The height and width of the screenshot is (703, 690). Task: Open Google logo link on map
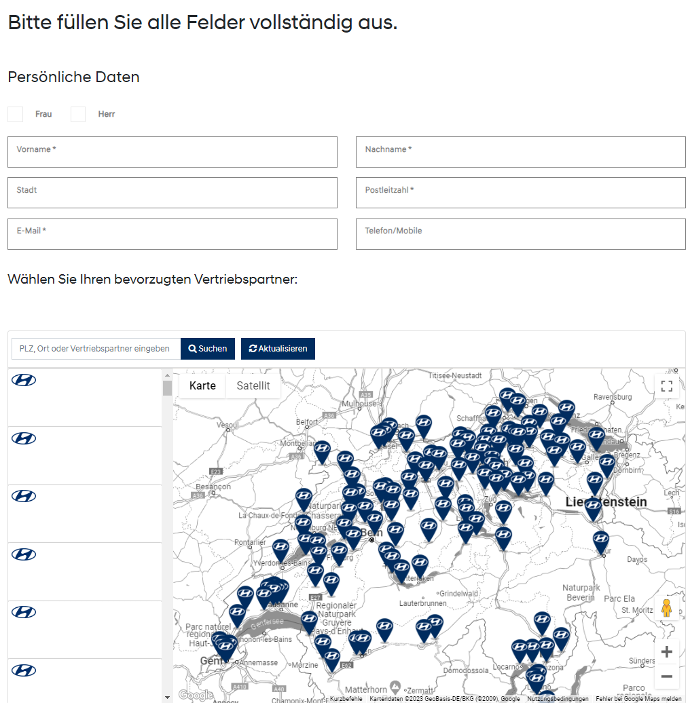[x=195, y=695]
